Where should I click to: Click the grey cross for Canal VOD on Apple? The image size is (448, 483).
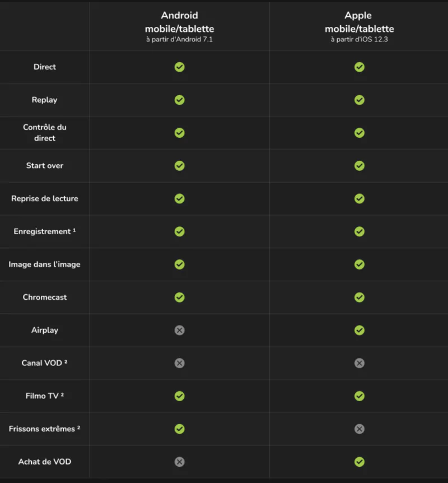[x=360, y=363]
